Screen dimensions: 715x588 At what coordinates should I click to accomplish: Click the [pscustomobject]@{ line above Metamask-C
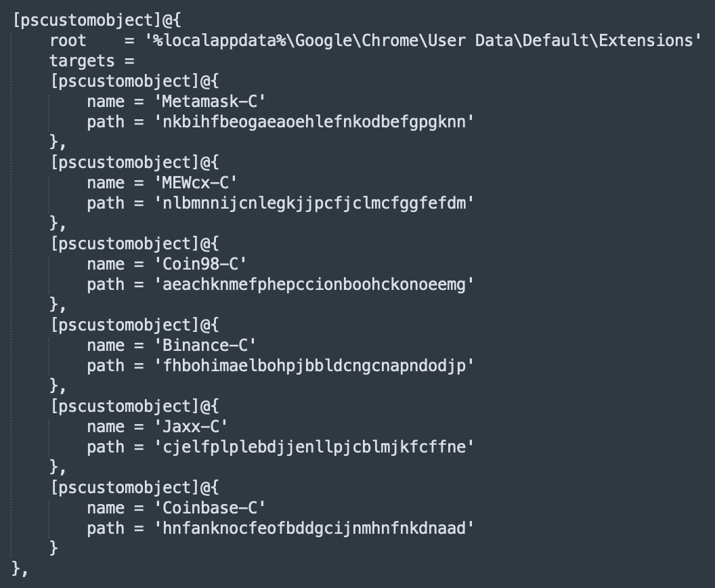click(135, 81)
